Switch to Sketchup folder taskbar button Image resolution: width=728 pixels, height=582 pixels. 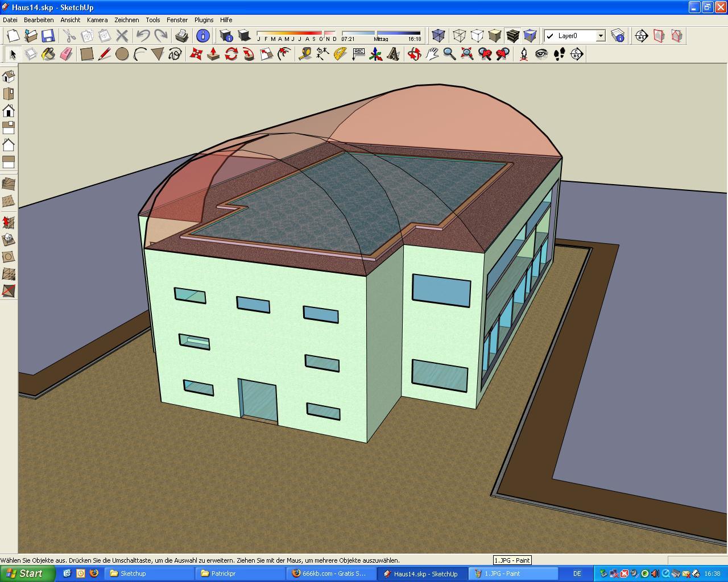coord(150,573)
